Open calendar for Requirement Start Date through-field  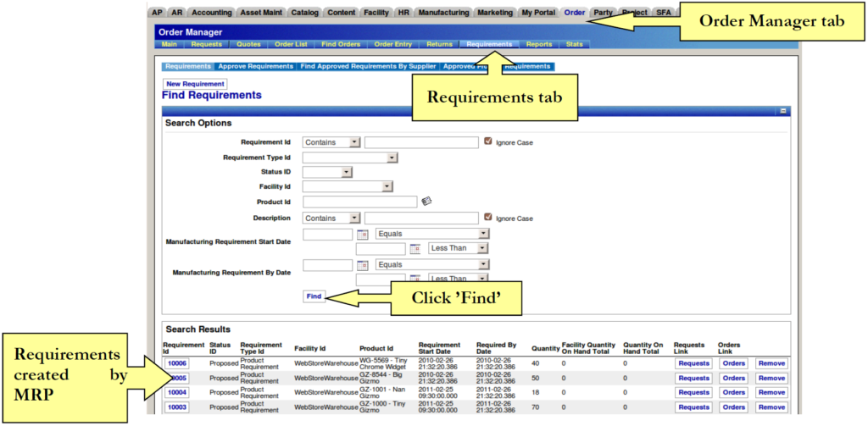(x=415, y=249)
